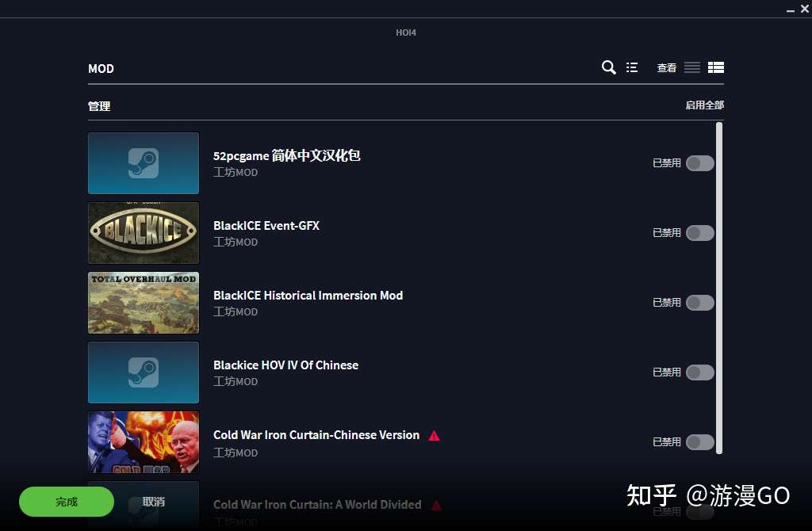Open the BlackICE Event-GFX thumbnail
The width and height of the screenshot is (812, 531).
coord(144,233)
